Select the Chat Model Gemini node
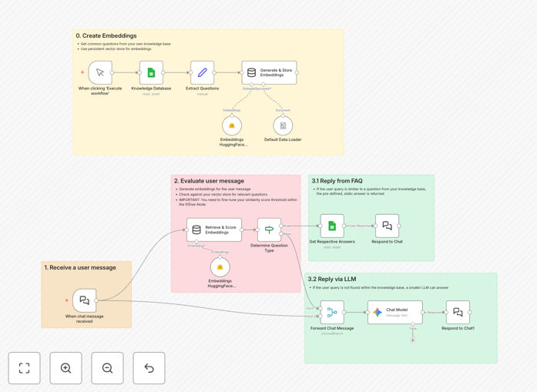This screenshot has width=537, height=392. pos(395,312)
